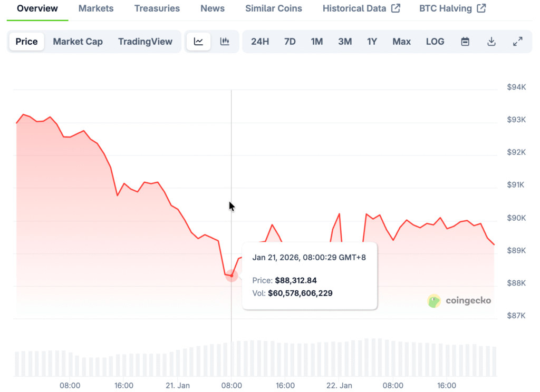Switch to TradingView chart mode

145,42
